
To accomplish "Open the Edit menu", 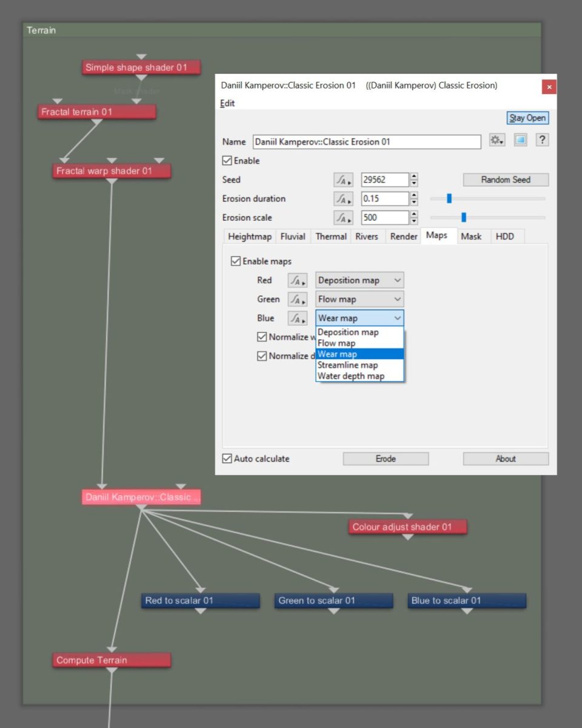I will [227, 103].
